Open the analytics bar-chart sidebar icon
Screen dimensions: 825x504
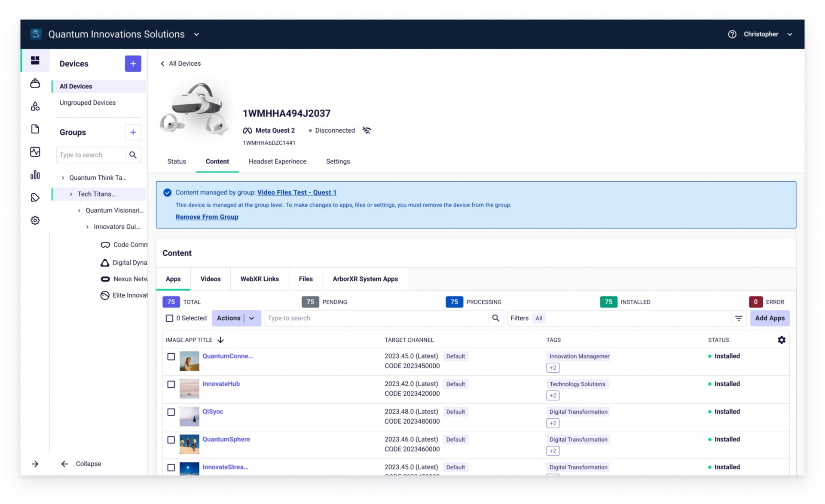[35, 175]
